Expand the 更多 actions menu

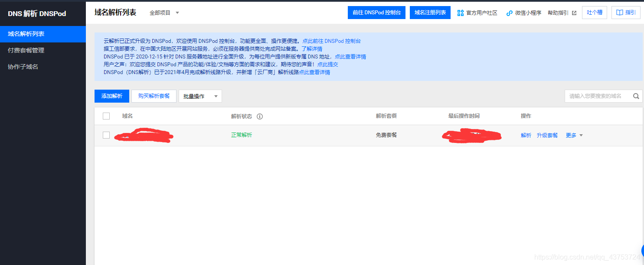point(574,136)
